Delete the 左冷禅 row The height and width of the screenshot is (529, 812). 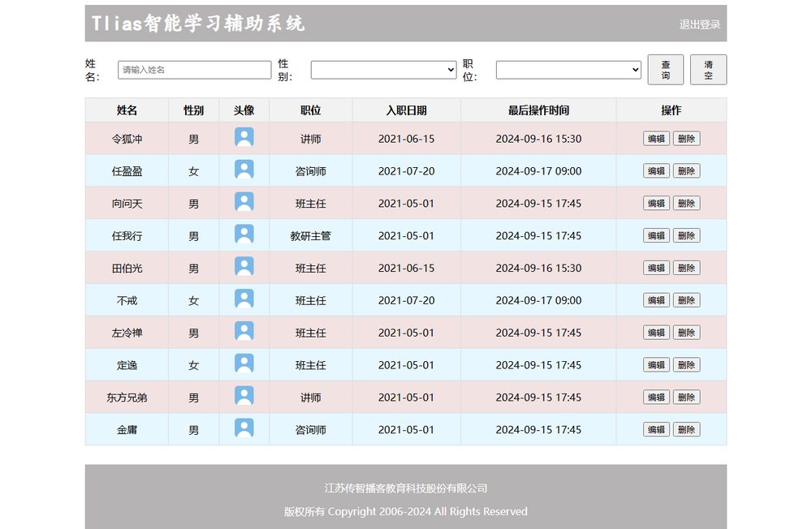click(687, 333)
